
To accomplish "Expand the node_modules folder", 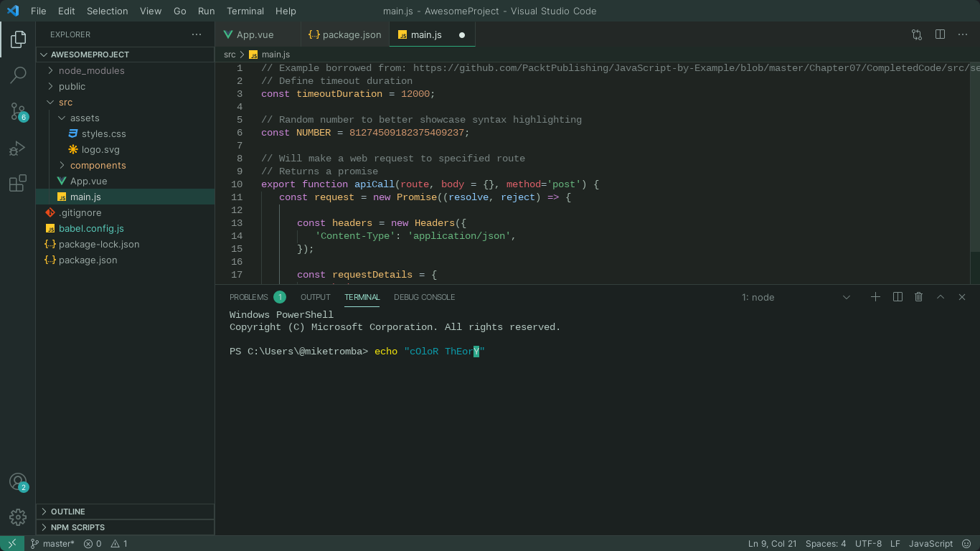I will [x=126, y=70].
